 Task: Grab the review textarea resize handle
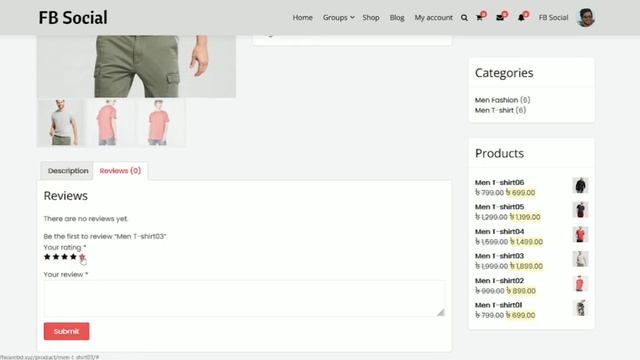[x=441, y=313]
